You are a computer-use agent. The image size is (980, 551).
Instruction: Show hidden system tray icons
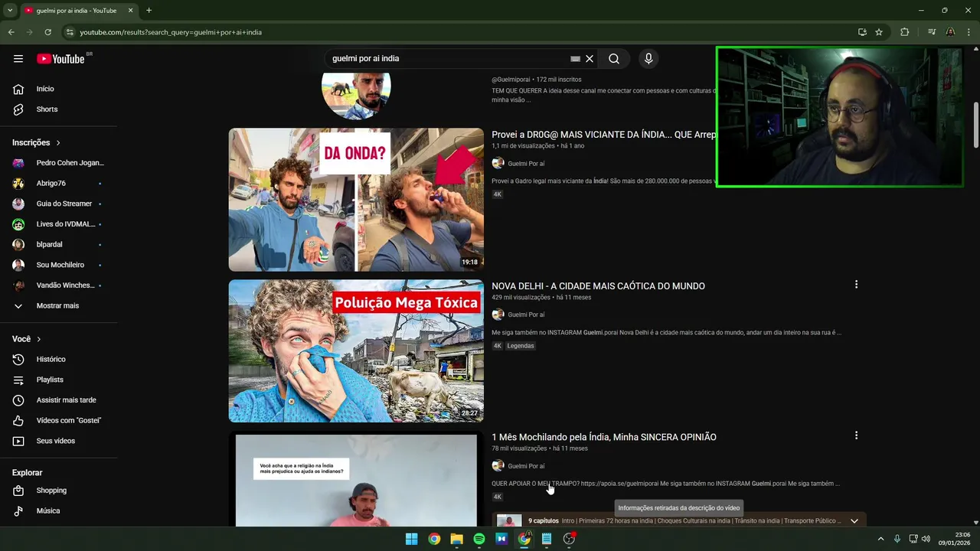(x=880, y=539)
